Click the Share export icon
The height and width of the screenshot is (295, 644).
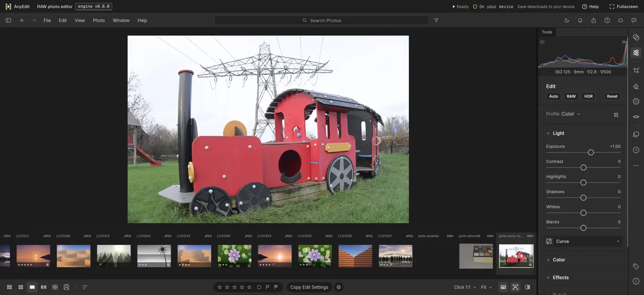pos(593,20)
